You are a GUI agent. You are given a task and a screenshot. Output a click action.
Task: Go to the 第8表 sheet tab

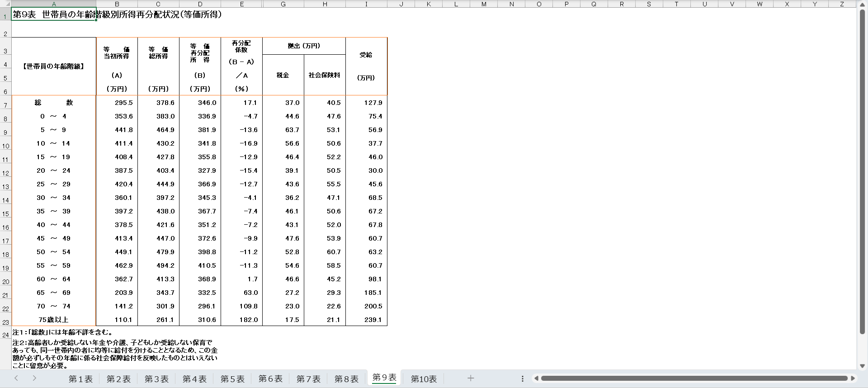(346, 379)
